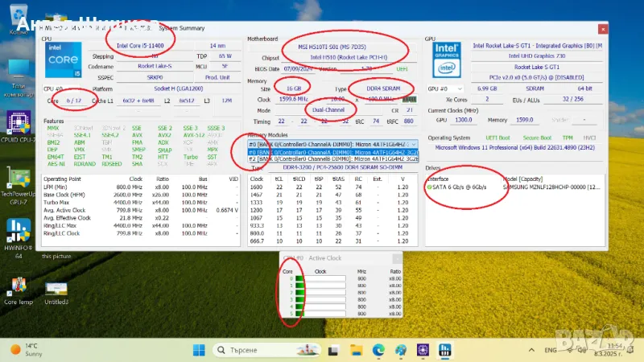Click the ENG language indicator in the tray
The width and height of the screenshot is (644, 362).
point(549,350)
